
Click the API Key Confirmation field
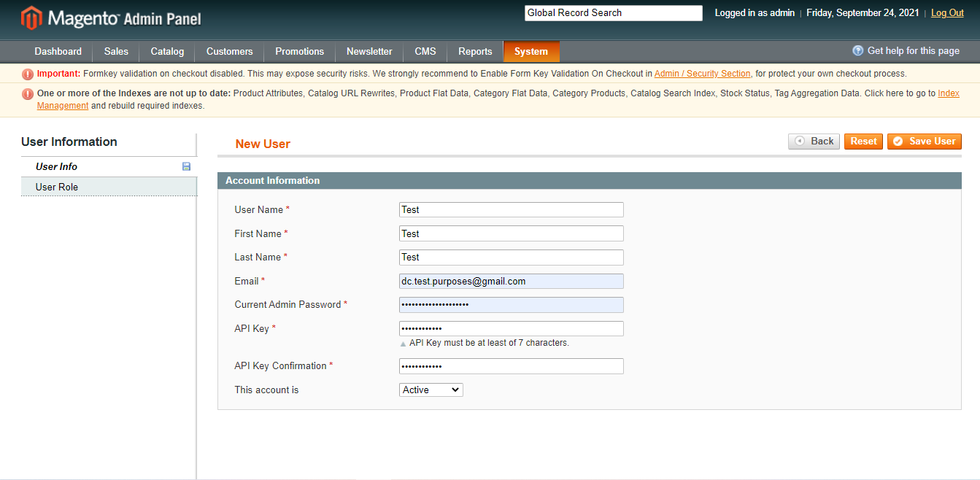point(511,366)
